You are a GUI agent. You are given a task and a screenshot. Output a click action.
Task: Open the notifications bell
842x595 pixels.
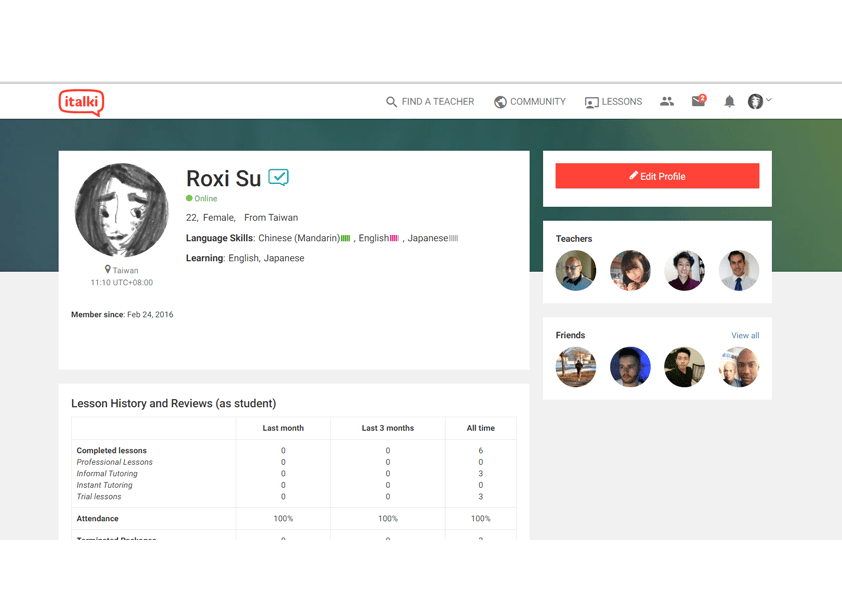pyautogui.click(x=729, y=102)
